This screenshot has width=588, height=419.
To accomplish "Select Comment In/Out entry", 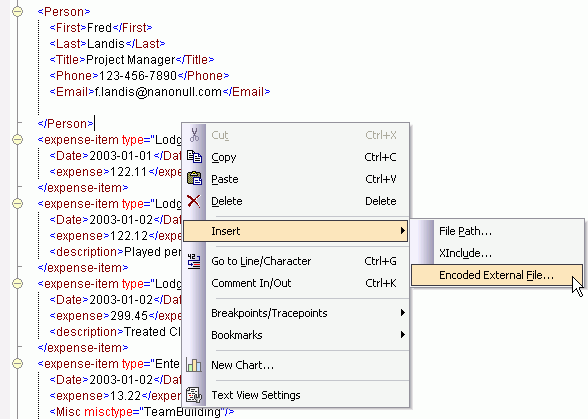I will coord(296,283).
